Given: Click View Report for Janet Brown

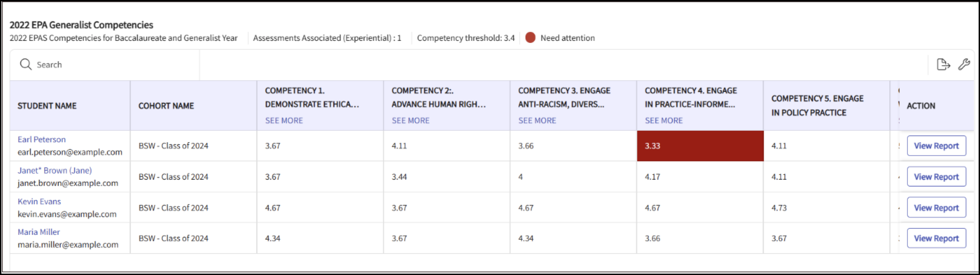Looking at the screenshot, I should click(x=936, y=177).
